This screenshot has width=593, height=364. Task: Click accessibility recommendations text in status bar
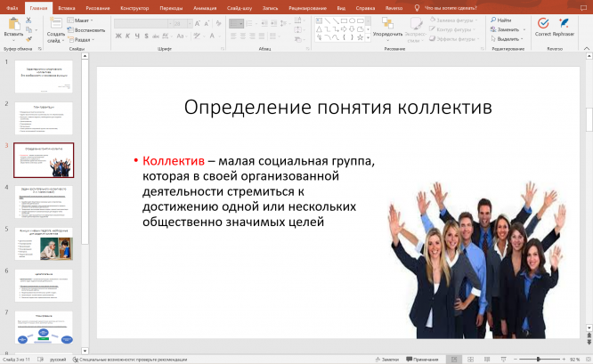[134, 360]
